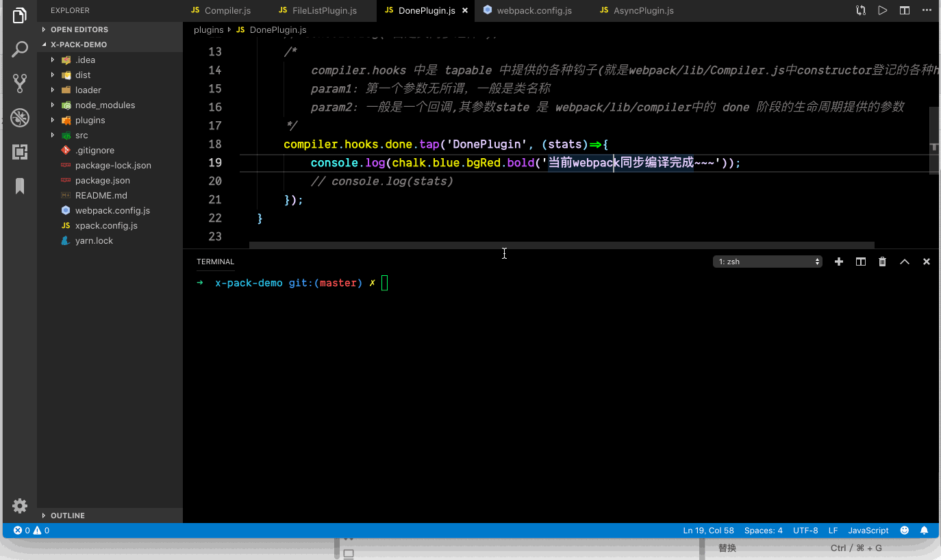941x560 pixels.
Task: Open the Extensions view in activity bar
Action: (x=20, y=152)
